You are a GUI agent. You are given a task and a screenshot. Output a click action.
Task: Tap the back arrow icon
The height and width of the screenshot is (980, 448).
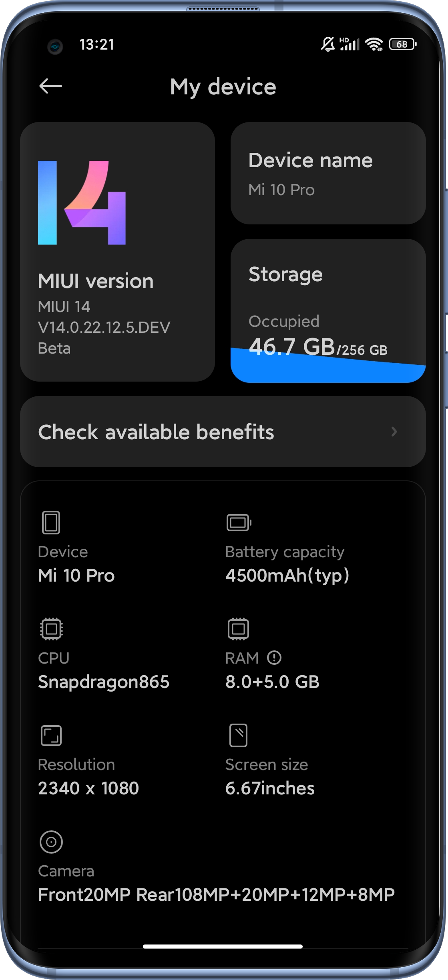tap(50, 86)
